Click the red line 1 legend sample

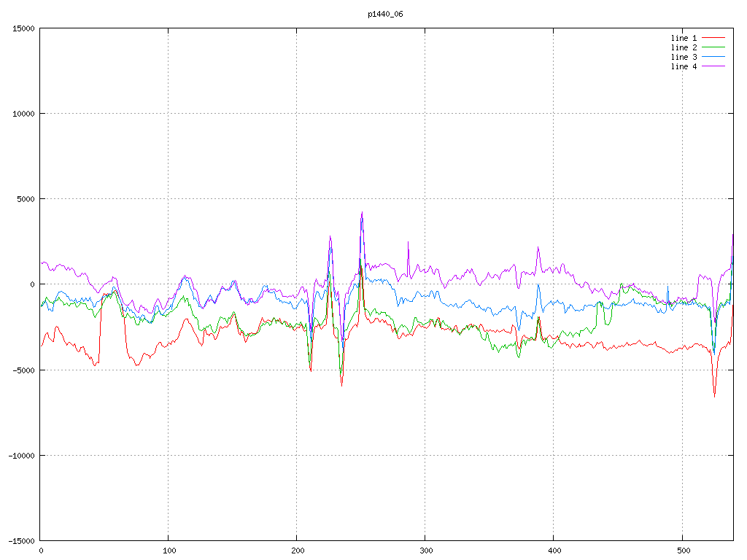click(x=713, y=38)
